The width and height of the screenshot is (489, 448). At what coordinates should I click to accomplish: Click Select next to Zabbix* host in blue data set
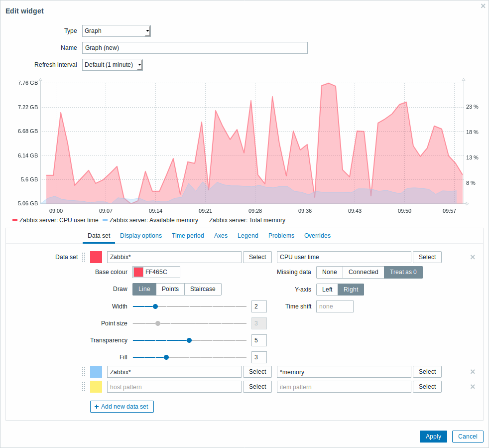pyautogui.click(x=257, y=372)
